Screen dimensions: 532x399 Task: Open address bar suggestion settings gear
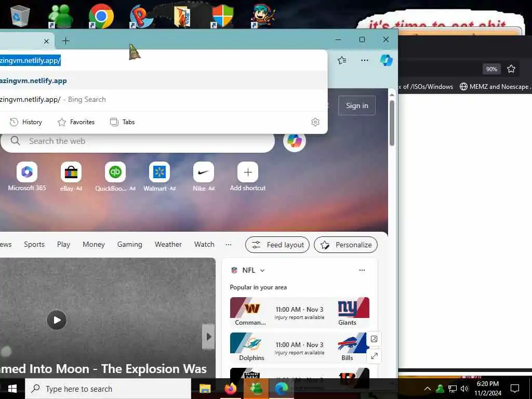coord(315,122)
